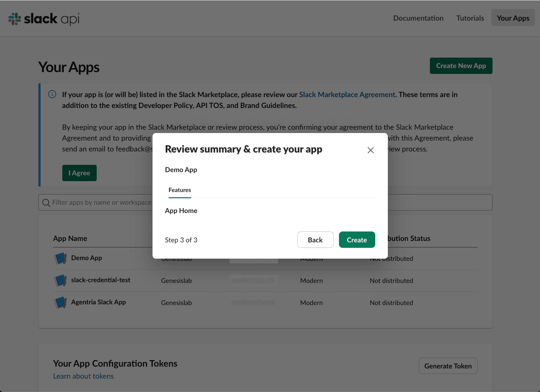Open the Agentria Slack App name
This screenshot has width=540, height=392.
(x=99, y=302)
